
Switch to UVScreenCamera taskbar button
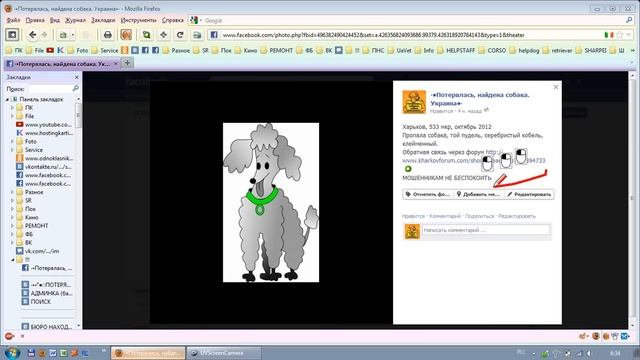224,353
